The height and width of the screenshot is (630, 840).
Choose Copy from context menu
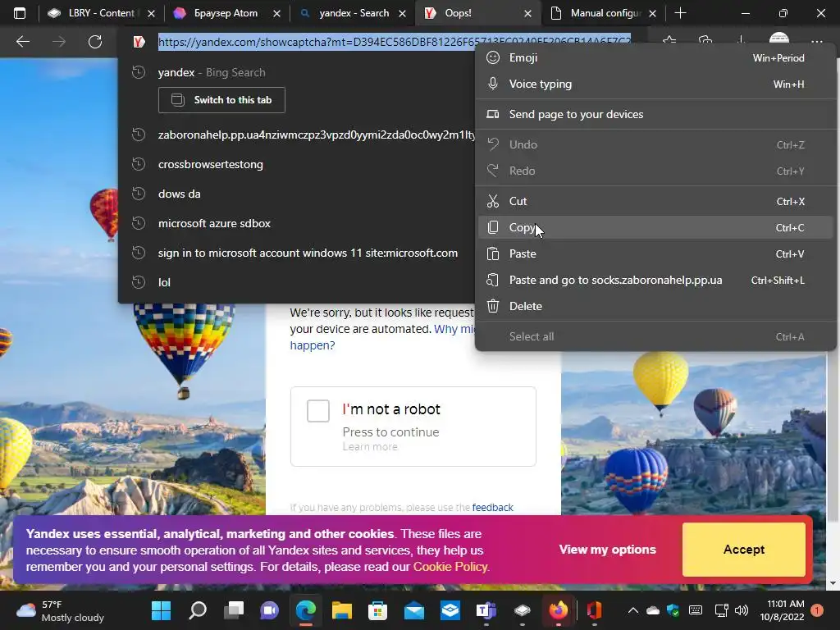coord(655,228)
